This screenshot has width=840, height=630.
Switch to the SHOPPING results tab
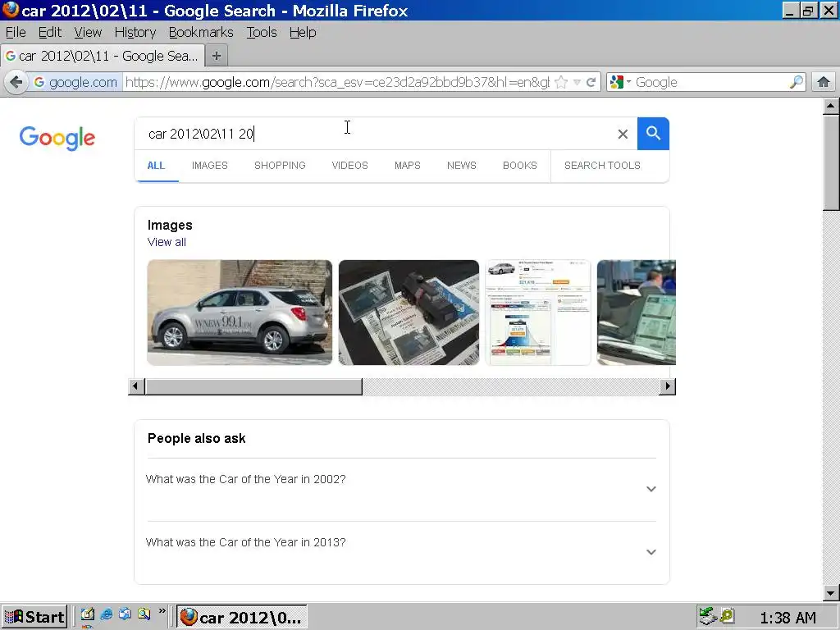[280, 166]
